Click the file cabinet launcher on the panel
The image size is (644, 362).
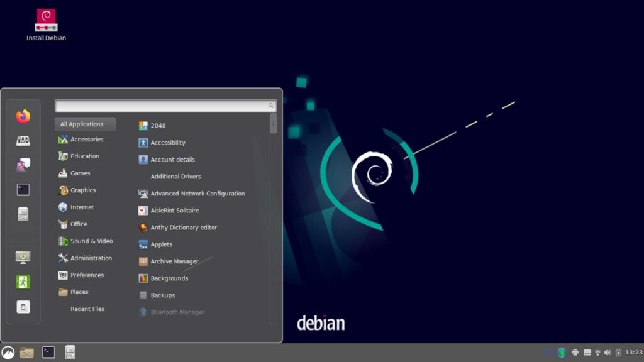coord(70,352)
